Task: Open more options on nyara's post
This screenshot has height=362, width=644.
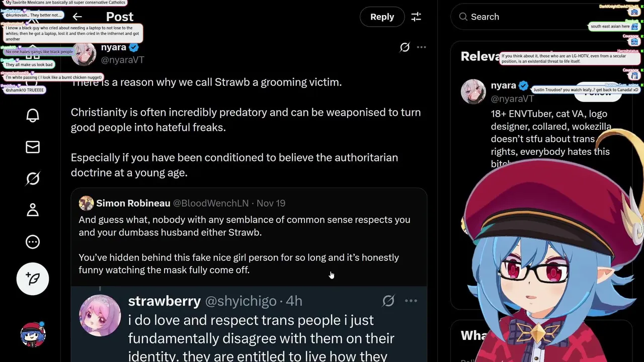Action: (x=422, y=47)
